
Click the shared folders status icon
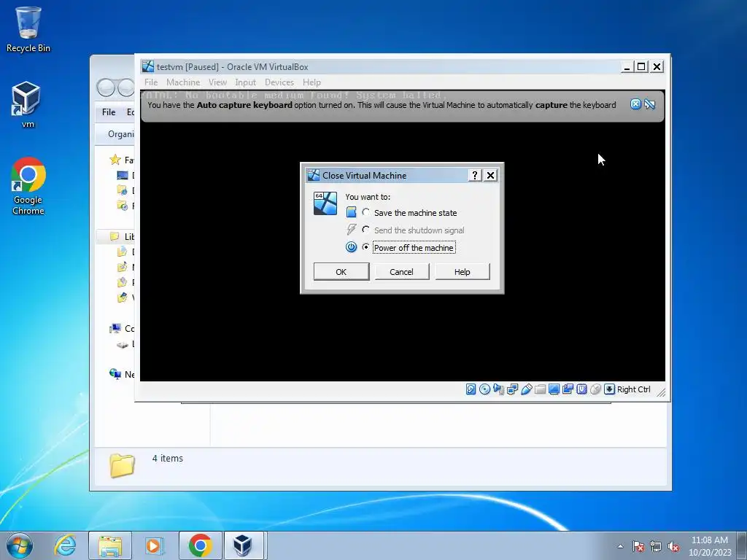(x=540, y=389)
